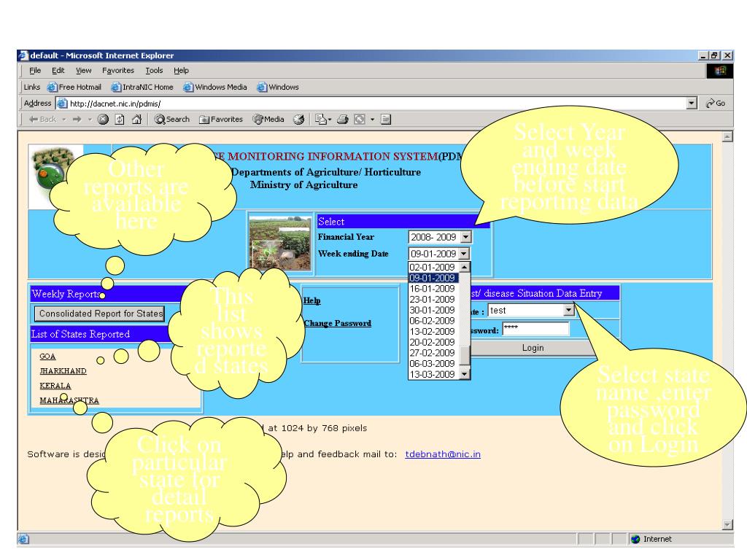
Task: Click the Mail toolbar icon
Action: click(x=321, y=120)
